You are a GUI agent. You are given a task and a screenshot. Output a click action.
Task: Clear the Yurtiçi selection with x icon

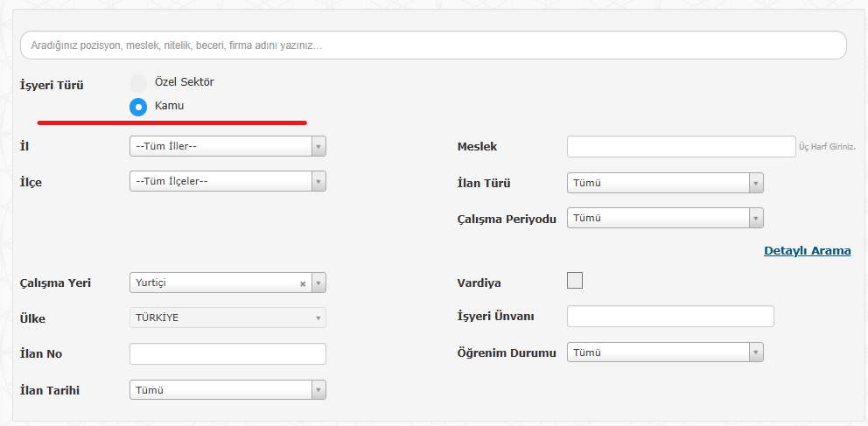303,283
